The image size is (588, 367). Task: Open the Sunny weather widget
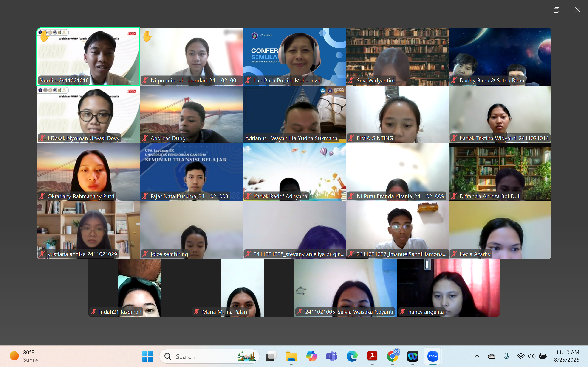coord(24,356)
